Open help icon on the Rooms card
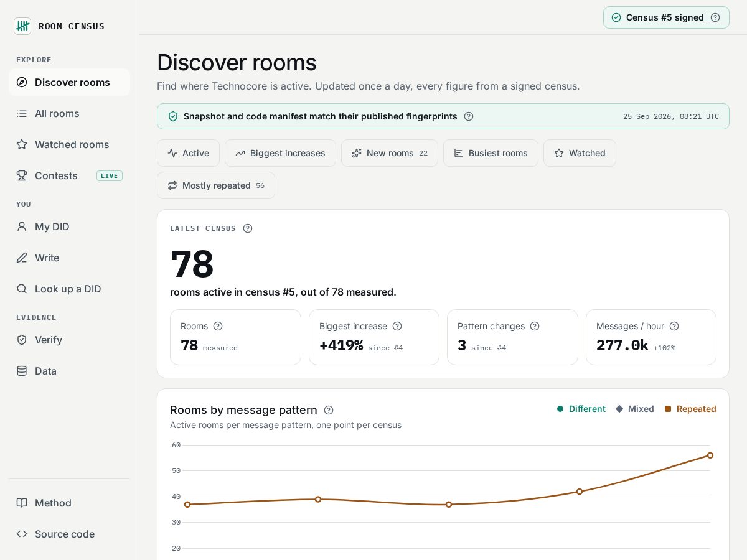Image resolution: width=747 pixels, height=560 pixels. pyautogui.click(x=218, y=326)
